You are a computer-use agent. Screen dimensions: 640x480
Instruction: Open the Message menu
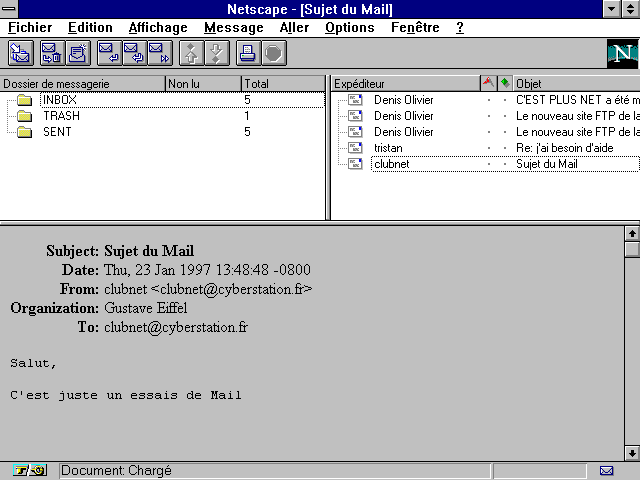click(x=233, y=27)
